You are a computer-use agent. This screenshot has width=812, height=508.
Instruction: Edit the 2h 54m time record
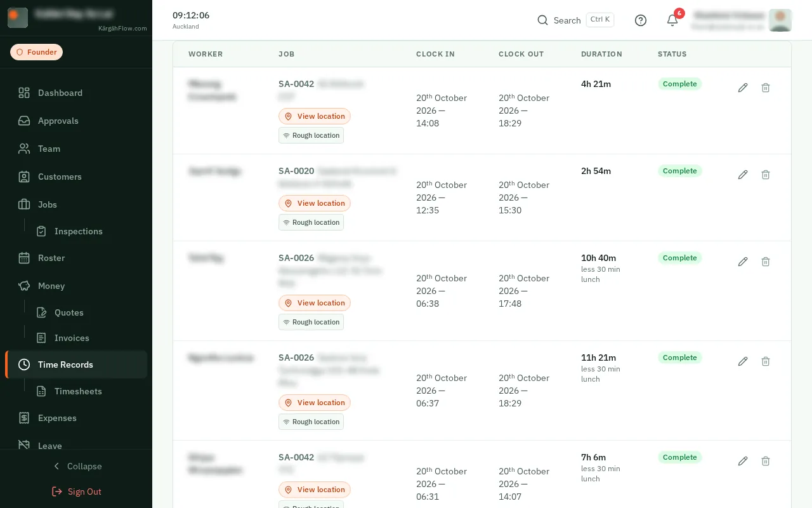743,175
